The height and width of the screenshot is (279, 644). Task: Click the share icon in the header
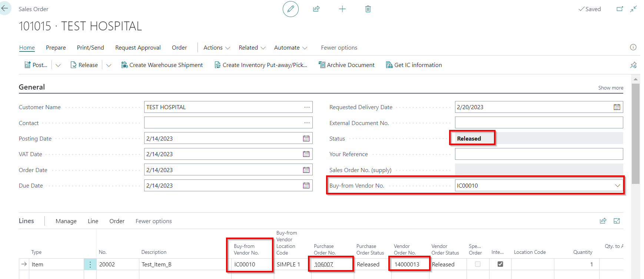coord(316,9)
